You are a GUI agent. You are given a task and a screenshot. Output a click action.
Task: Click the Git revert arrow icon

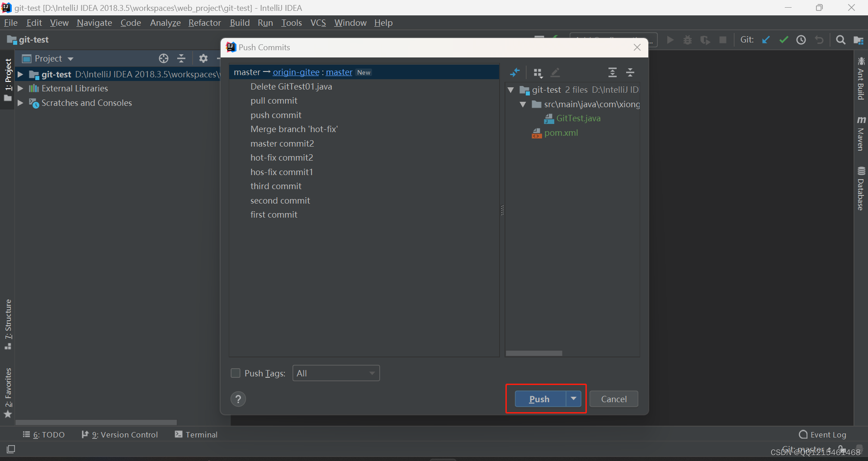[819, 40]
